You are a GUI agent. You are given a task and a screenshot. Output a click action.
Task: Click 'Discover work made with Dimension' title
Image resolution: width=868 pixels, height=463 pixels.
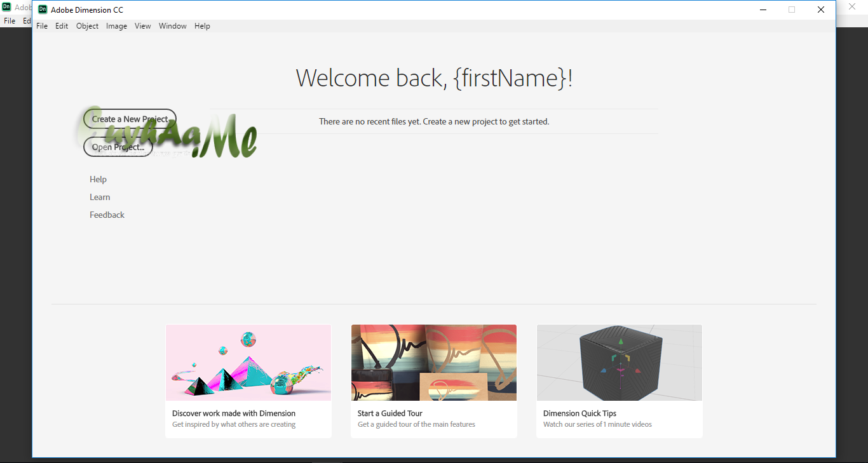(x=234, y=413)
